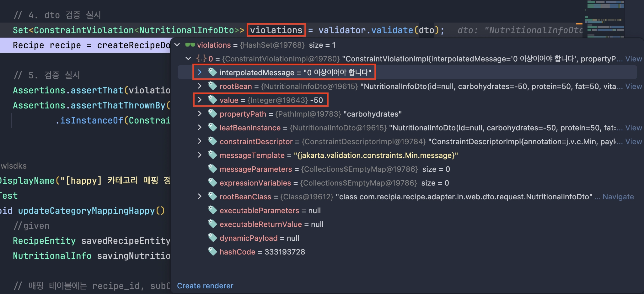Open View link on constraintDescriptor row
644x294 pixels.
point(633,141)
